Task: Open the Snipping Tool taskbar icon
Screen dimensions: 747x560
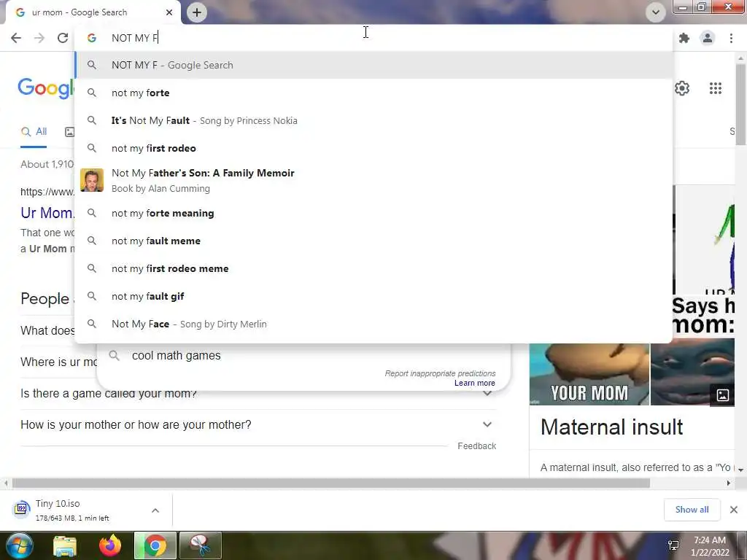Action: click(201, 546)
